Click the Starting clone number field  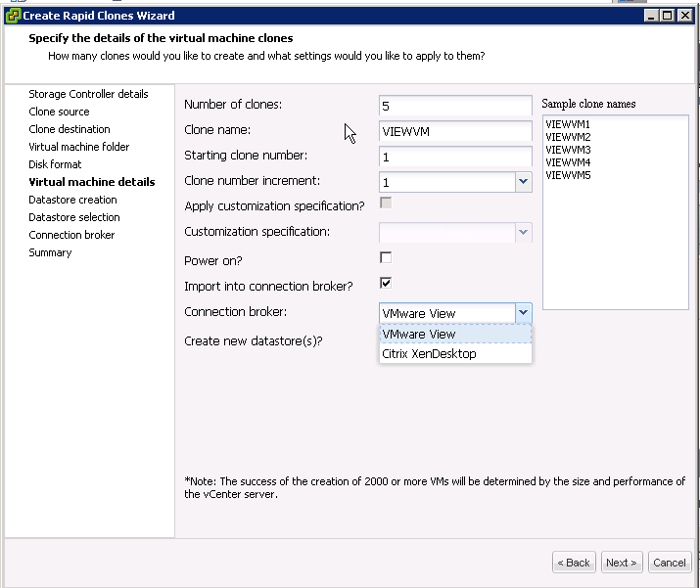tap(454, 157)
